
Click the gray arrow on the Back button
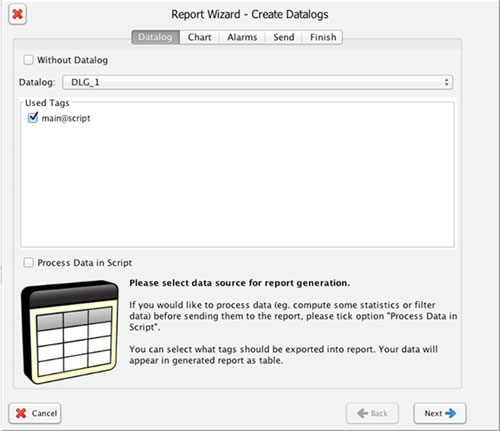[x=362, y=413]
